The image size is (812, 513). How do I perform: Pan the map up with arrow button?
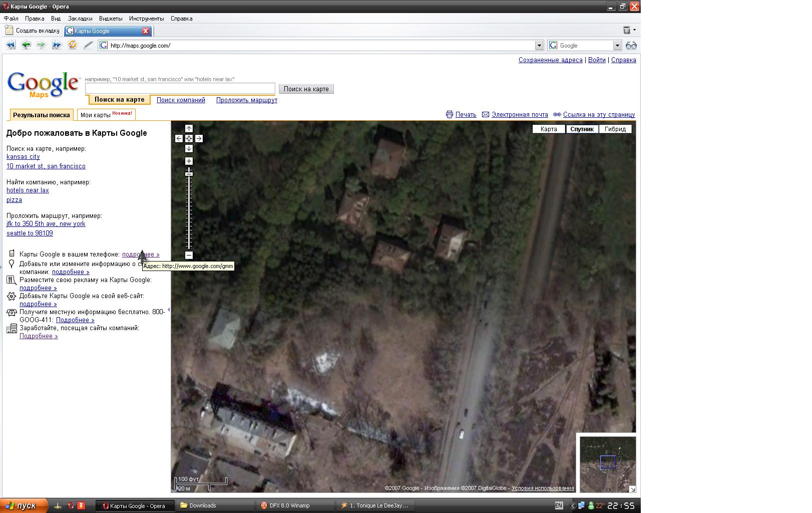click(x=189, y=129)
